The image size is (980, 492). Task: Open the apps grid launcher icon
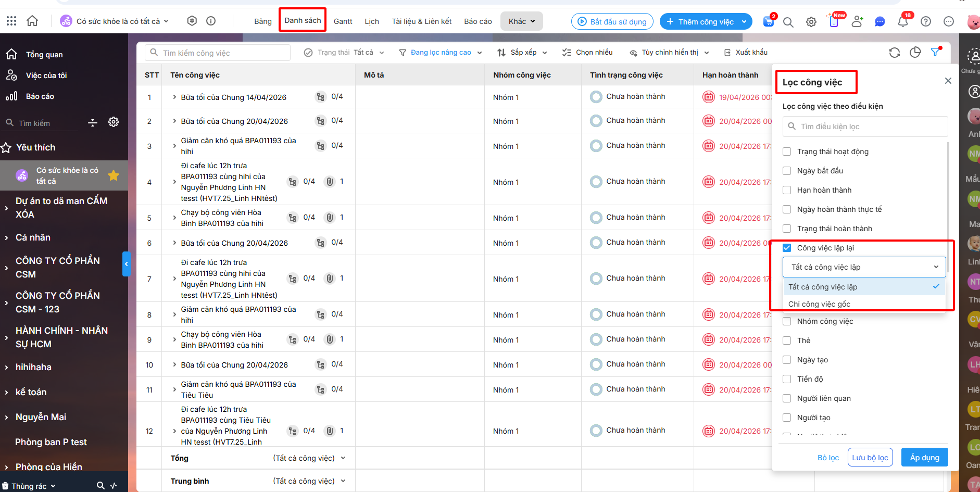point(11,21)
